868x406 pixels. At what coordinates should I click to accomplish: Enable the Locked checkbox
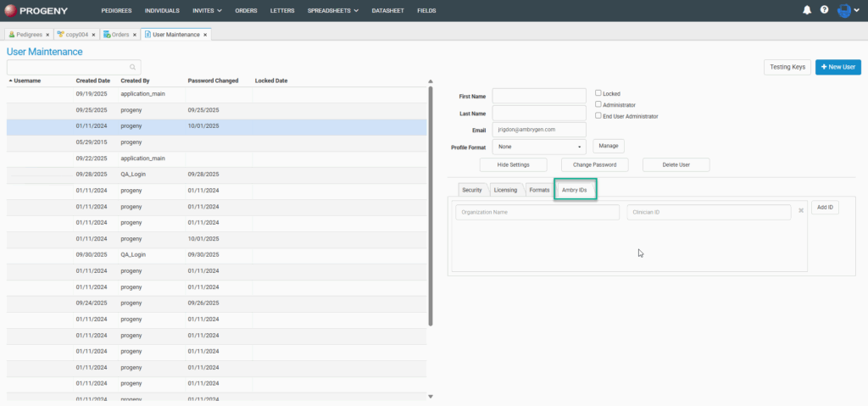tap(598, 93)
